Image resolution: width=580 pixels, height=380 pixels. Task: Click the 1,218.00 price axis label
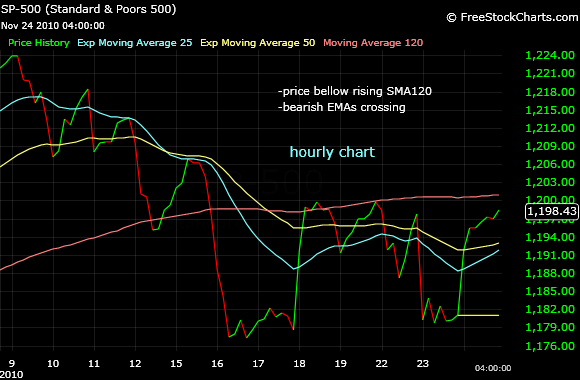pos(550,92)
